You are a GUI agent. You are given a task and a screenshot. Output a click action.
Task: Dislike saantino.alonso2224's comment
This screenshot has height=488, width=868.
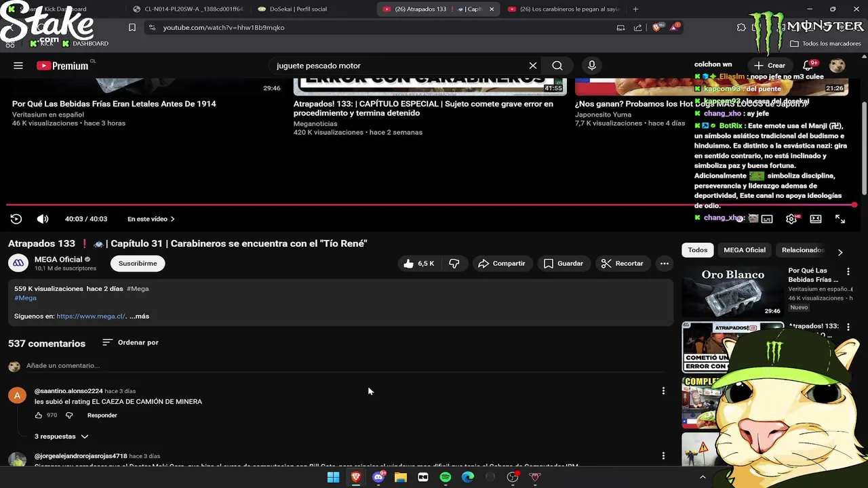coord(68,415)
